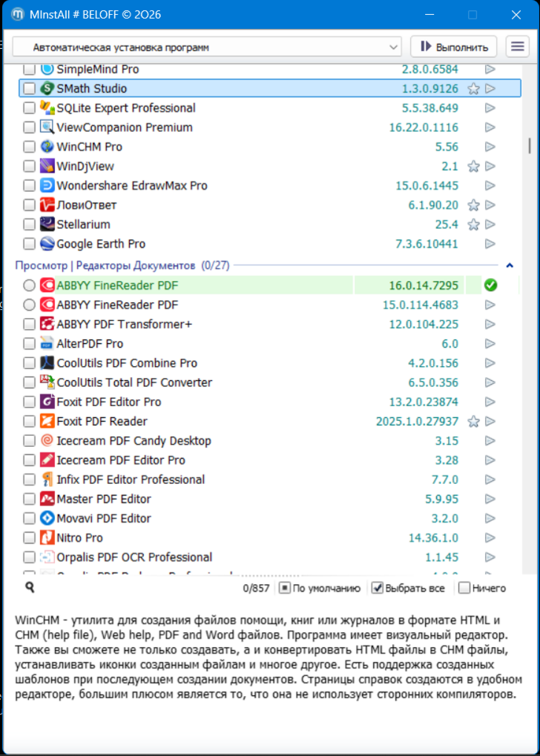The height and width of the screenshot is (756, 540).
Task: Click the program list vertical scrollbar thumb
Action: (530, 147)
